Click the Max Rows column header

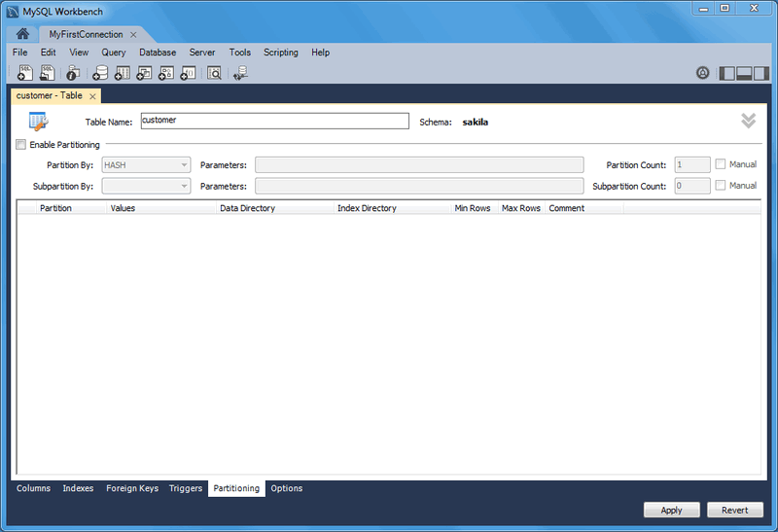tap(521, 208)
